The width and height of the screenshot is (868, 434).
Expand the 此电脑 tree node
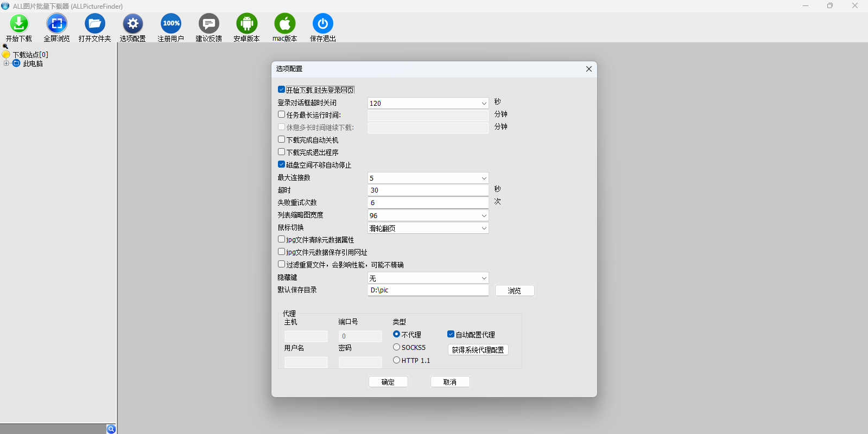[x=6, y=63]
